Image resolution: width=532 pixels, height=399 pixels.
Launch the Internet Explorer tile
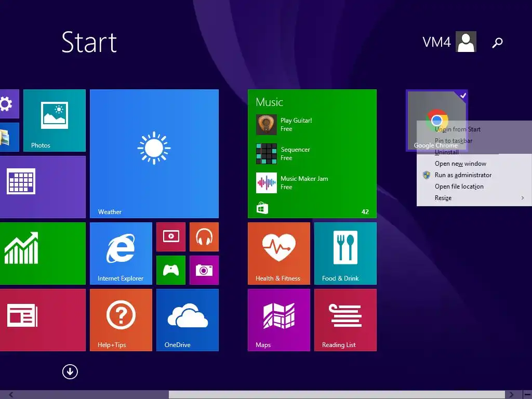(121, 254)
